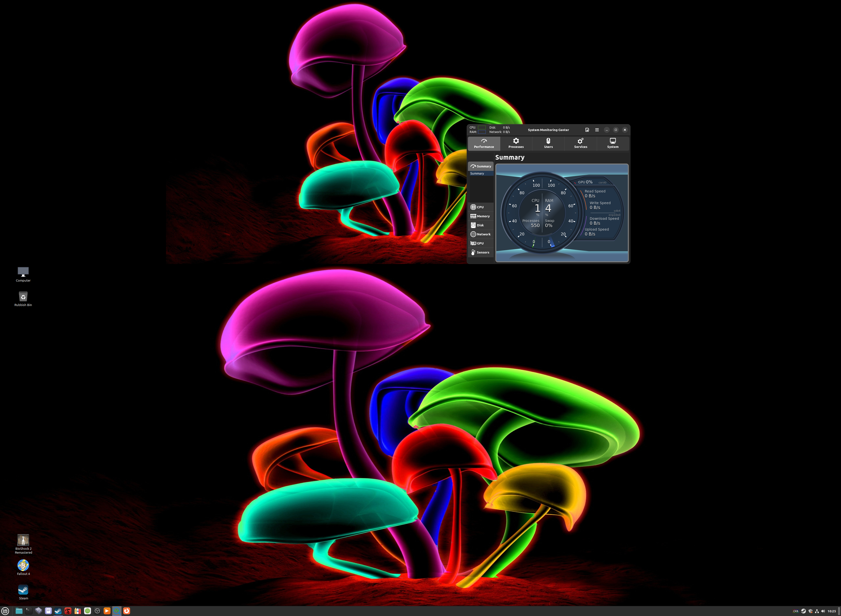Open the Network performance section
The image size is (841, 616).
coord(481,234)
